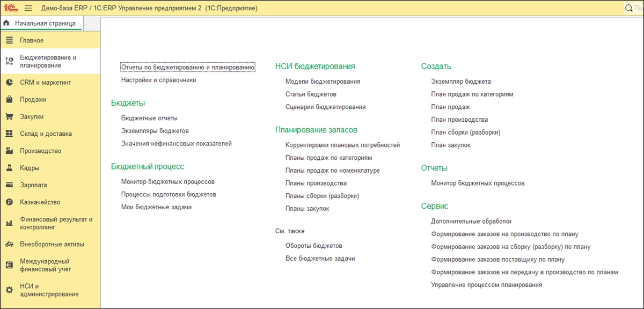Screen dimensions: 644x309
Task: Create План продаж по категориям
Action: point(472,94)
